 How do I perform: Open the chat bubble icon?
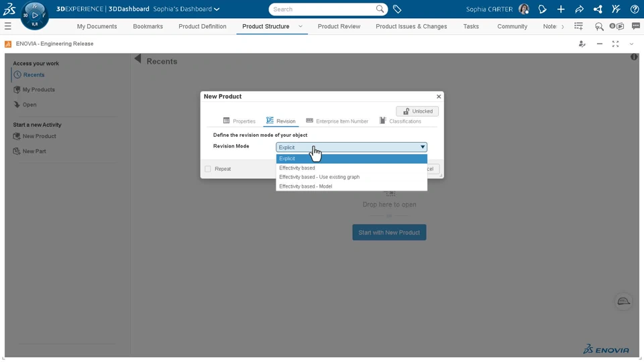point(636,26)
